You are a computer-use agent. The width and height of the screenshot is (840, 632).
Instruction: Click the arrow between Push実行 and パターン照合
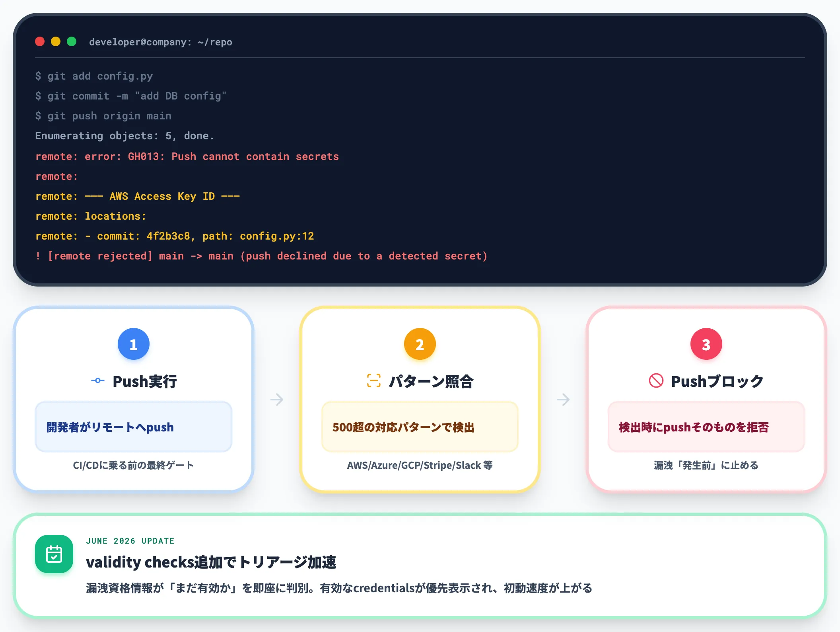click(x=277, y=399)
